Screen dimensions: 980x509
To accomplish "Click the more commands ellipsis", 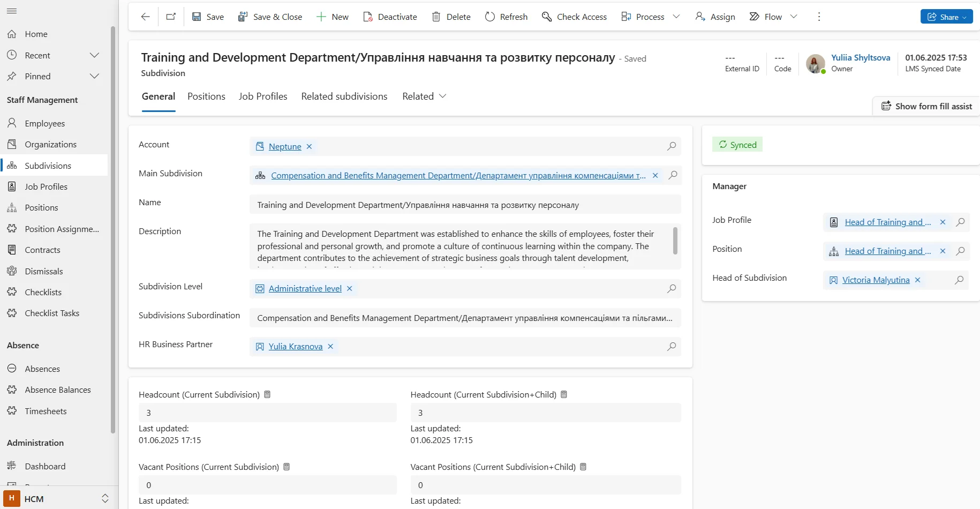I will click(x=819, y=17).
